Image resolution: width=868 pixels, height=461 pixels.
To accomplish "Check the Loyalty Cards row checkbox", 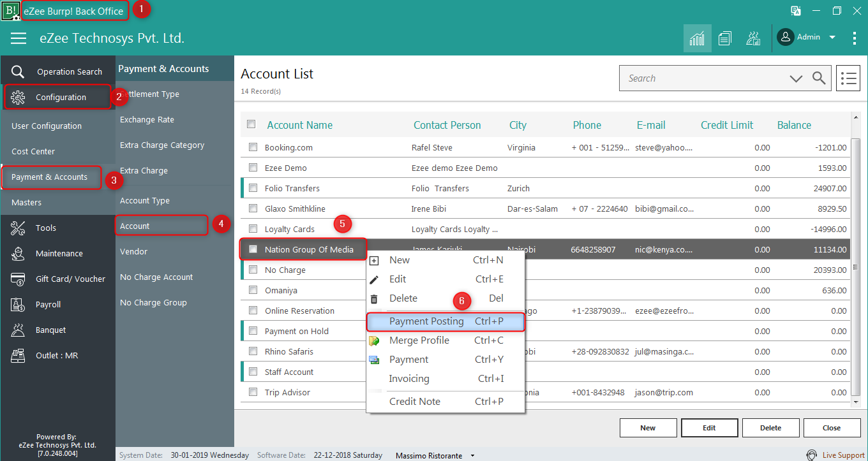I will tap(253, 229).
